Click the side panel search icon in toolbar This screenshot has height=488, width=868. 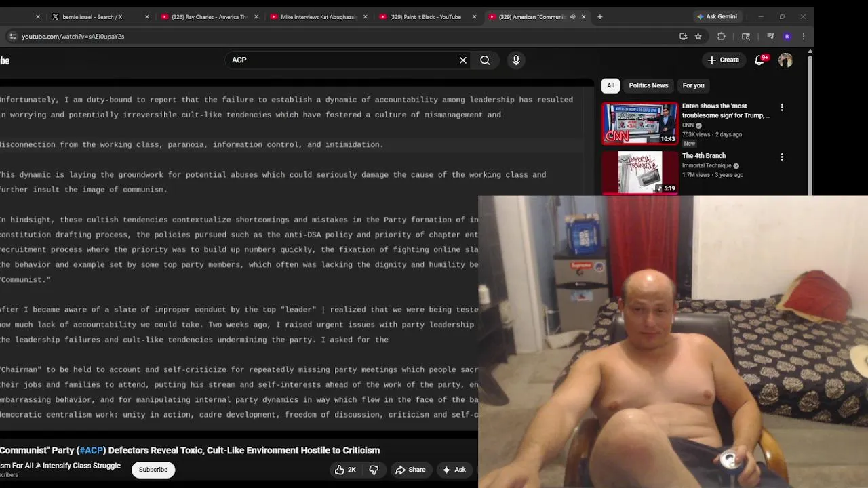(x=746, y=37)
